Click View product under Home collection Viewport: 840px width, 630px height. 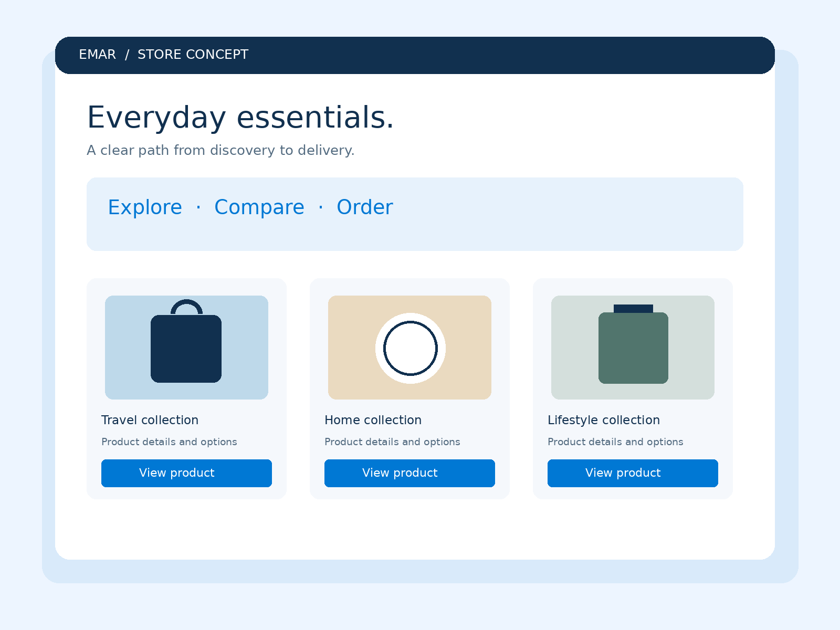click(409, 473)
